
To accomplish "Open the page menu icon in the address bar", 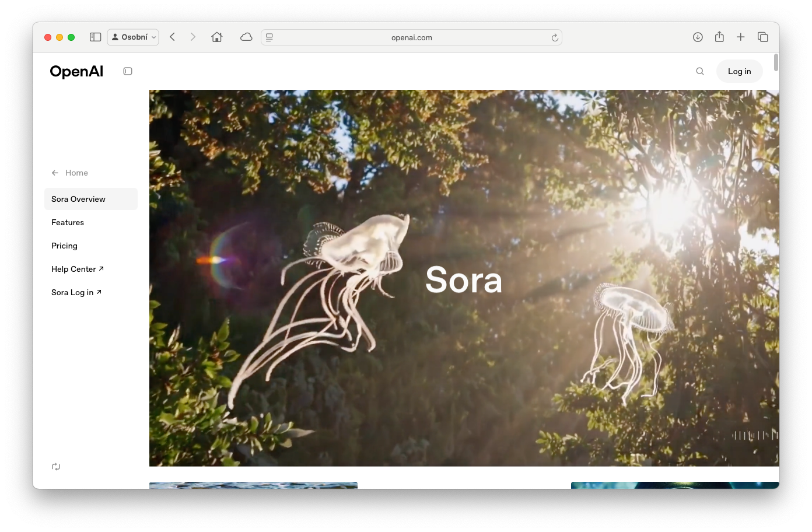I will pyautogui.click(x=269, y=37).
